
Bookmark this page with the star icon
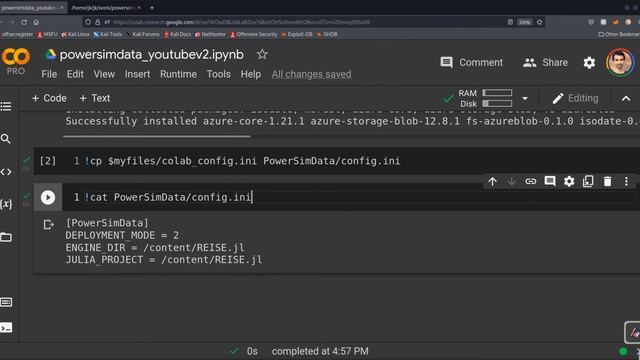539,22
